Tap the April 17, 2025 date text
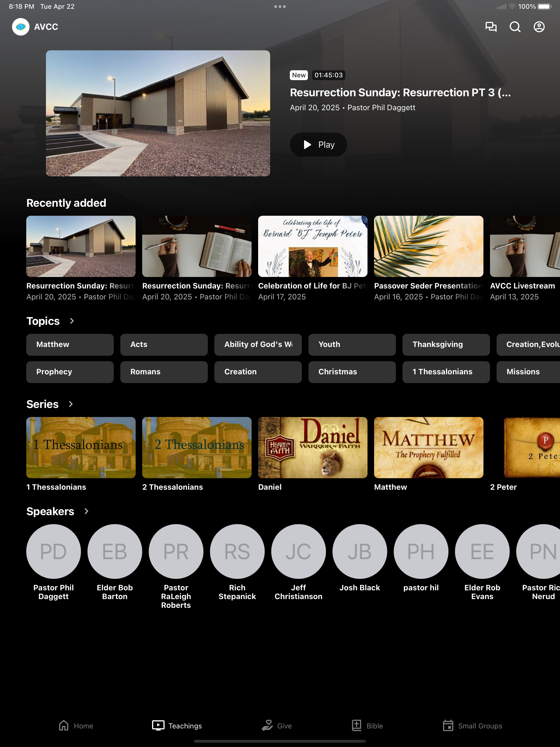Image resolution: width=560 pixels, height=747 pixels. (282, 297)
